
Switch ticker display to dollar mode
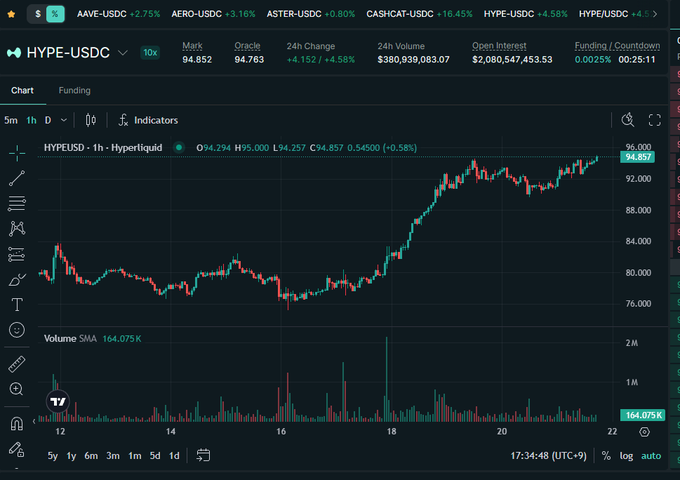(38, 14)
